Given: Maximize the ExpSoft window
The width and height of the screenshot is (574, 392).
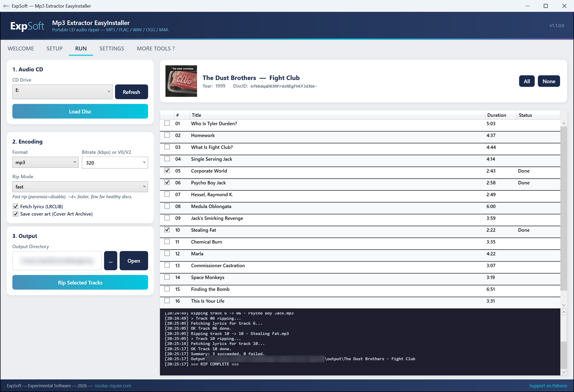Looking at the screenshot, I should click(546, 6).
